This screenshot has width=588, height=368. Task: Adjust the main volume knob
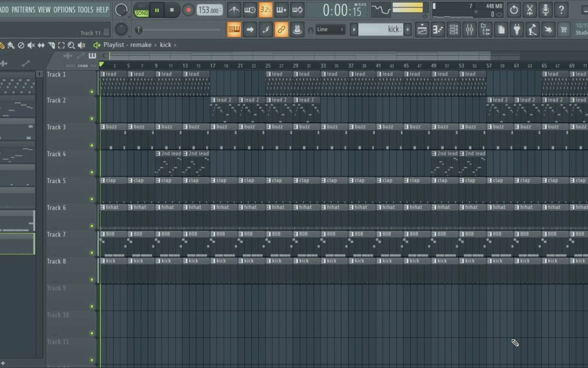pyautogui.click(x=121, y=10)
